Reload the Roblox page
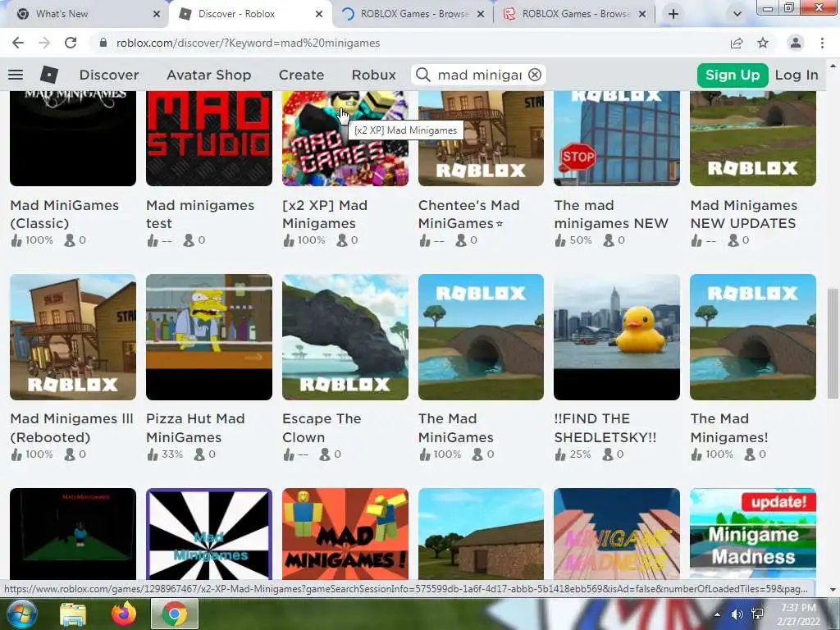Viewport: 840px width, 630px height. coord(71,43)
